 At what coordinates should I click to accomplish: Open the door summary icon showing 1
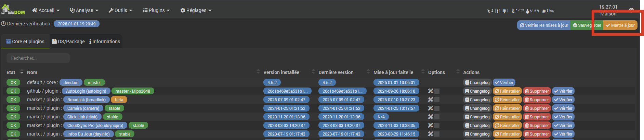coord(498,11)
